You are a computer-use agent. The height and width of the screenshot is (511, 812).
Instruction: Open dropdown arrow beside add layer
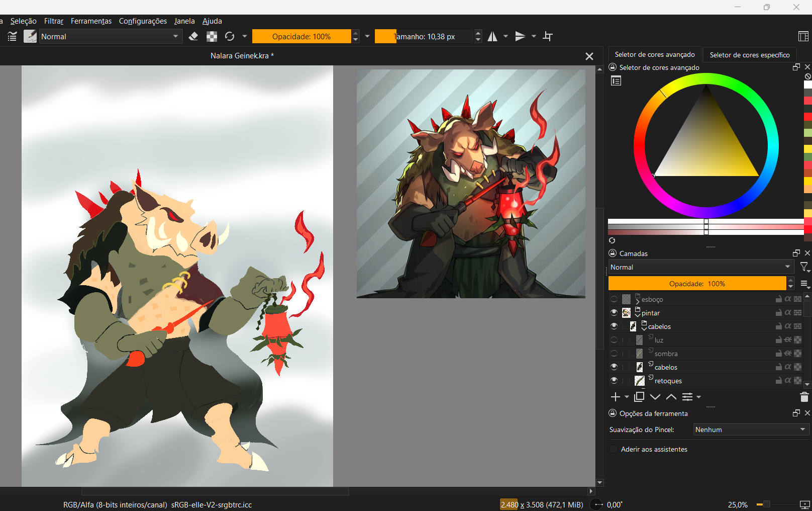click(x=627, y=397)
